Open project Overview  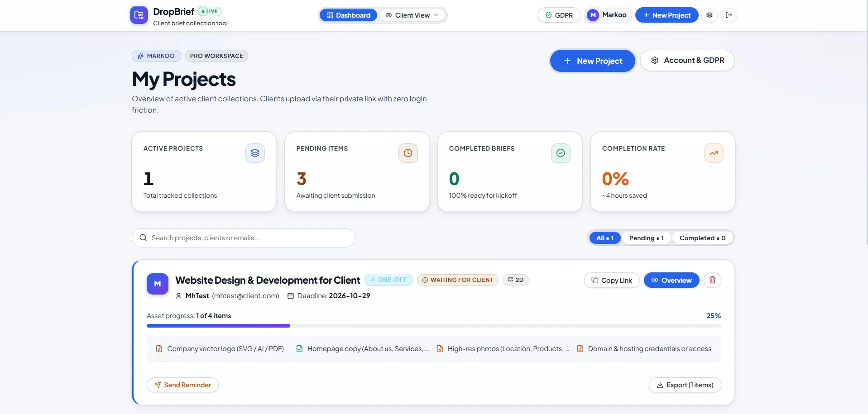coord(671,280)
